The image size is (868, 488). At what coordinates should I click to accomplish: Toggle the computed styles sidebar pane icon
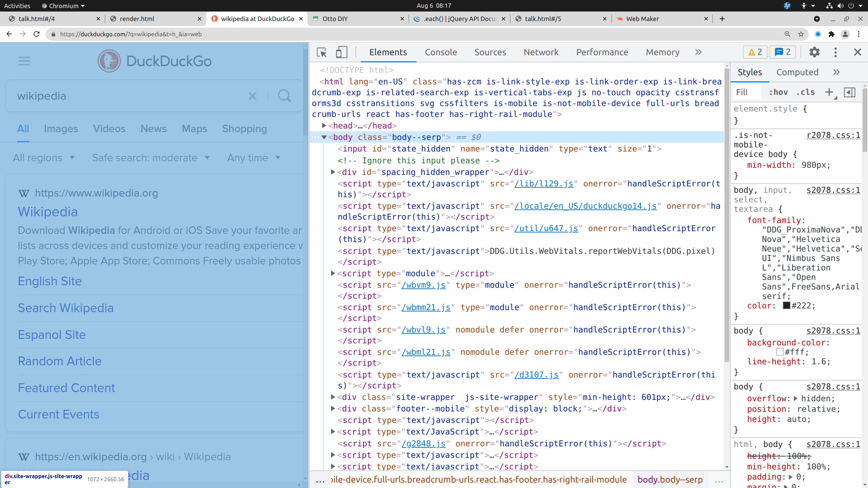850,92
